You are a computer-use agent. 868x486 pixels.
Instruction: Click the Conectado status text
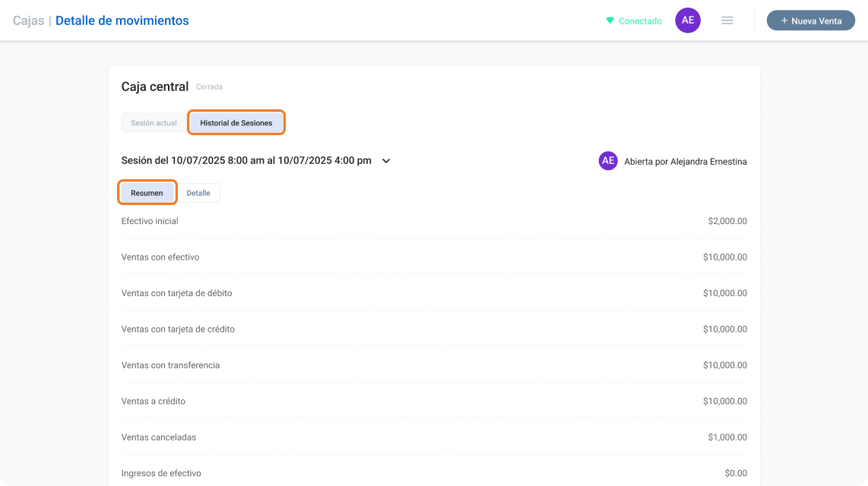tap(640, 21)
